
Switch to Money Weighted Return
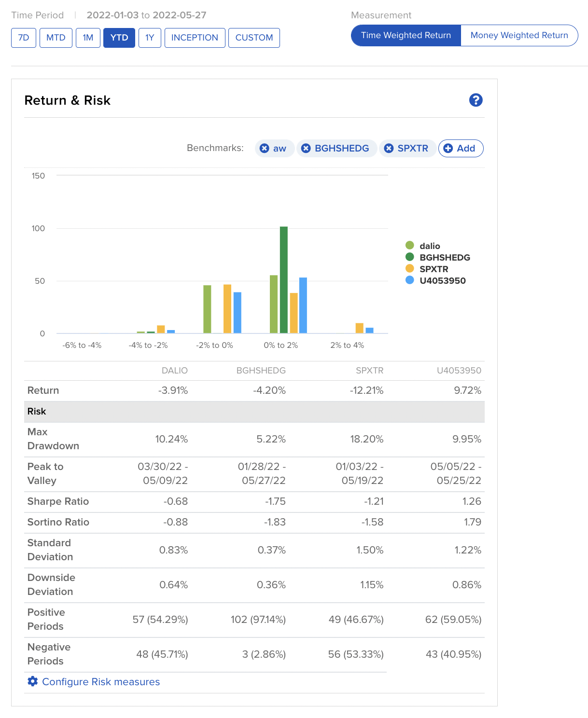519,35
